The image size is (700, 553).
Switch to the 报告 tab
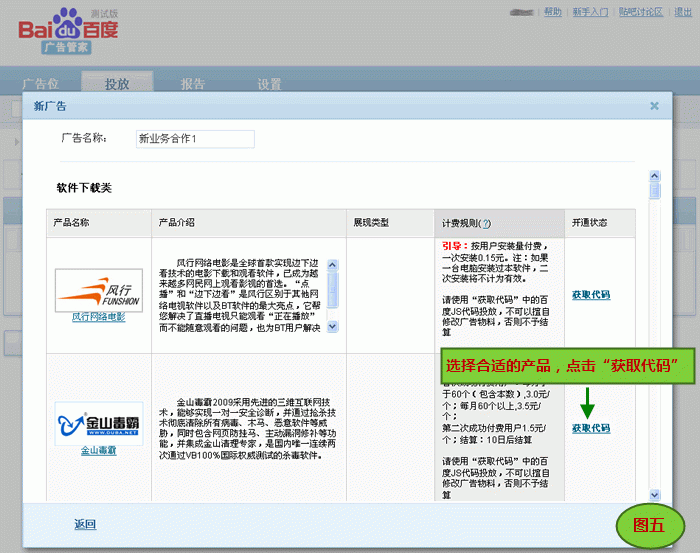pos(193,83)
